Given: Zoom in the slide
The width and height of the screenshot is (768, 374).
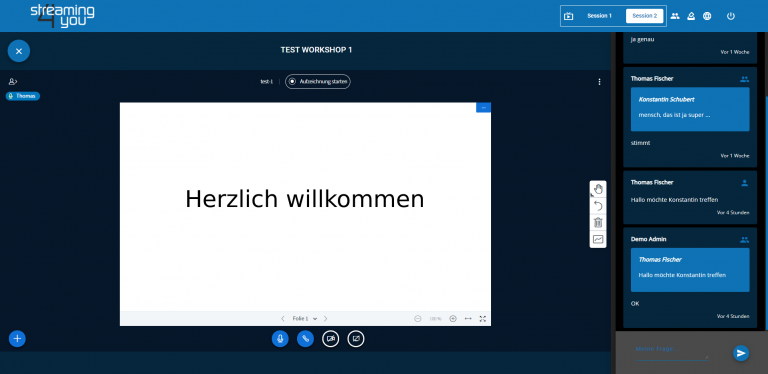Looking at the screenshot, I should [453, 319].
